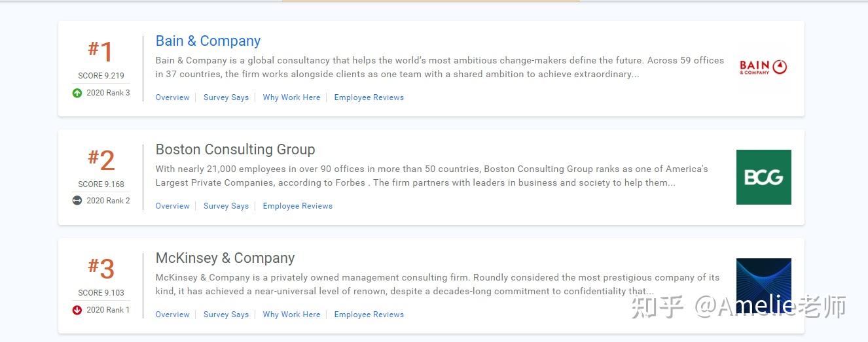
Task: Open the McKinsey & Company title
Action: [x=225, y=258]
